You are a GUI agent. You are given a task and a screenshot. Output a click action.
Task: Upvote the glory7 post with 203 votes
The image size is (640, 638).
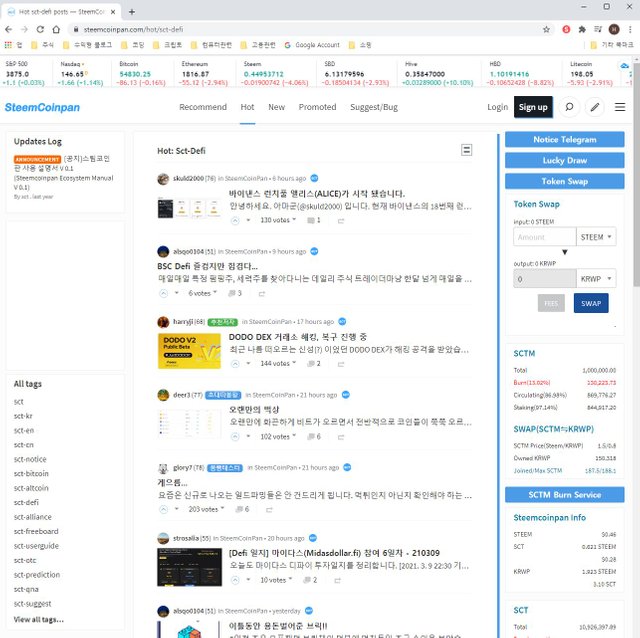[163, 509]
